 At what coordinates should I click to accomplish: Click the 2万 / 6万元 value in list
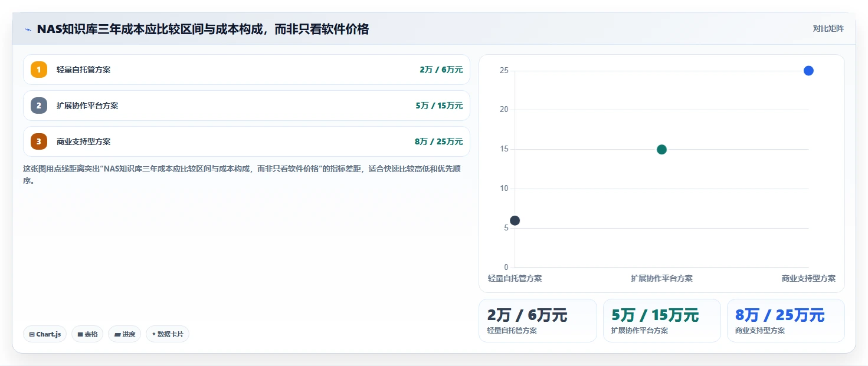441,70
